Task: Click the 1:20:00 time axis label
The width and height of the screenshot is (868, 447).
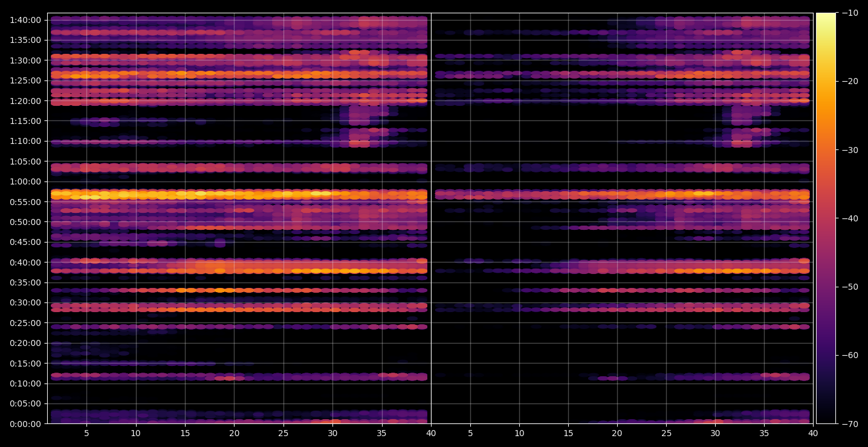Action: (25, 100)
